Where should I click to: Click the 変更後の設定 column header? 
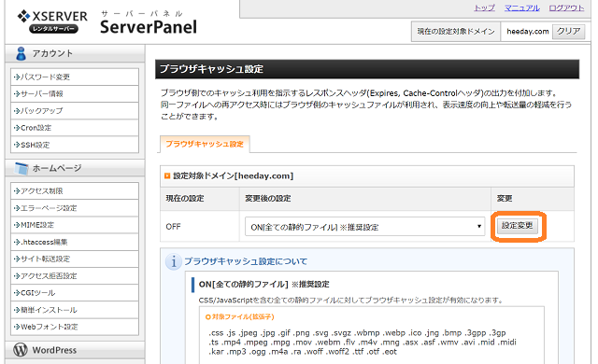[268, 199]
